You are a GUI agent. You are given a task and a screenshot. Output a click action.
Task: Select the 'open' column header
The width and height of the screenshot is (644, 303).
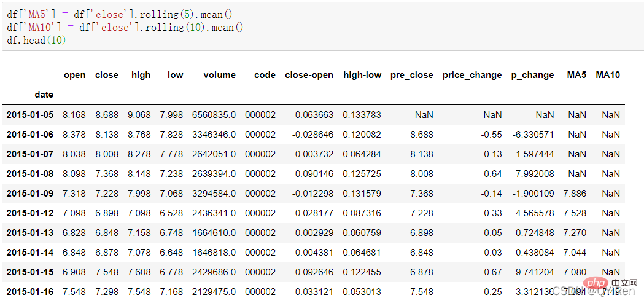pos(74,75)
